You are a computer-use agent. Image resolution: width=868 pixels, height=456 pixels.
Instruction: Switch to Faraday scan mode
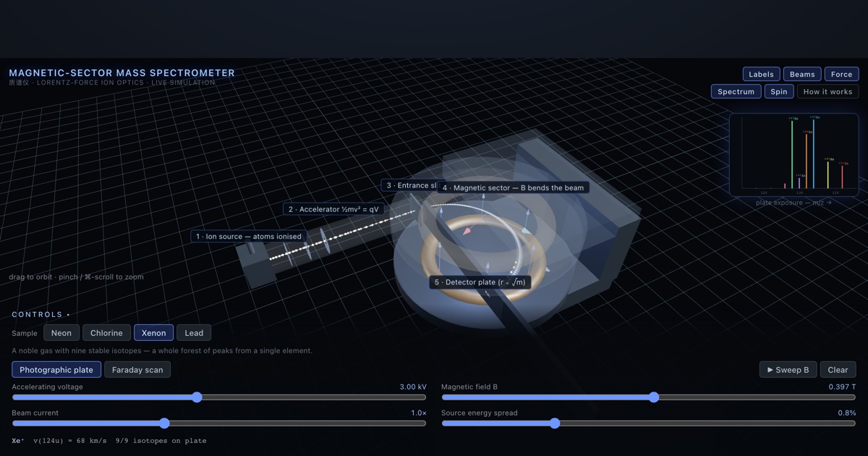pyautogui.click(x=137, y=370)
